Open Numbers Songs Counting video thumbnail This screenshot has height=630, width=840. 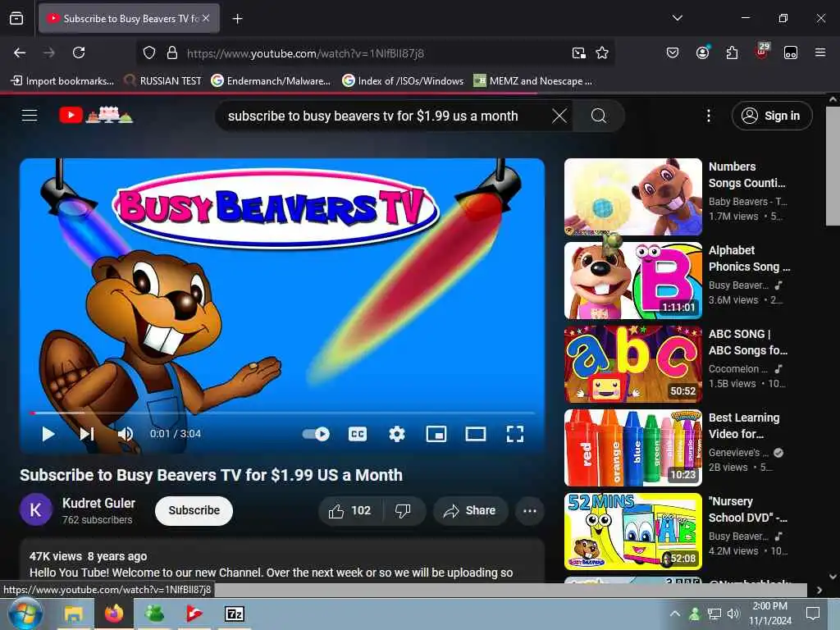coord(632,197)
